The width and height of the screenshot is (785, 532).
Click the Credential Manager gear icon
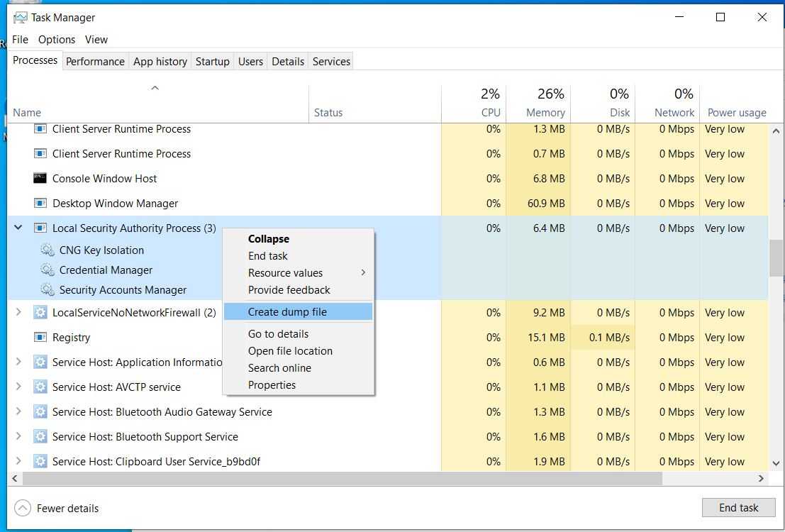pyautogui.click(x=48, y=270)
